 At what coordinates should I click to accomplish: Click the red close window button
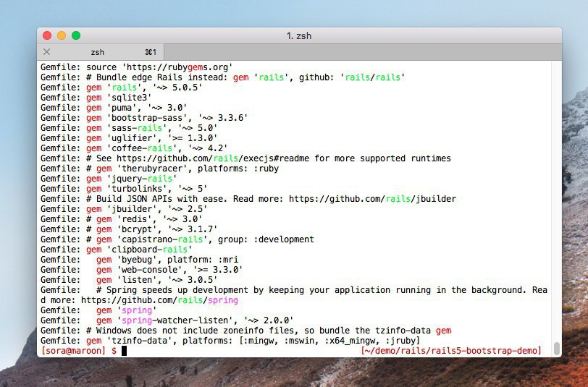click(47, 35)
